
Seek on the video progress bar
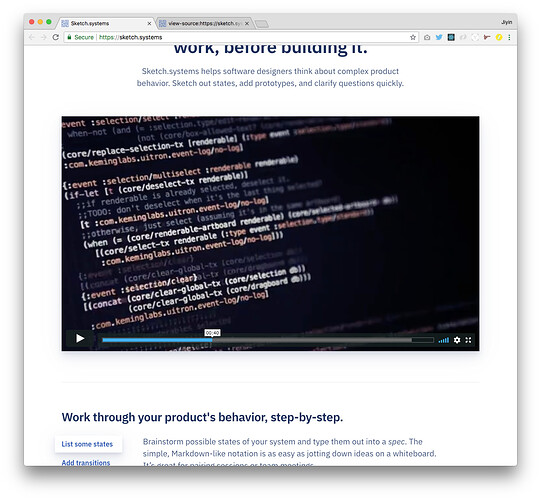(x=268, y=340)
